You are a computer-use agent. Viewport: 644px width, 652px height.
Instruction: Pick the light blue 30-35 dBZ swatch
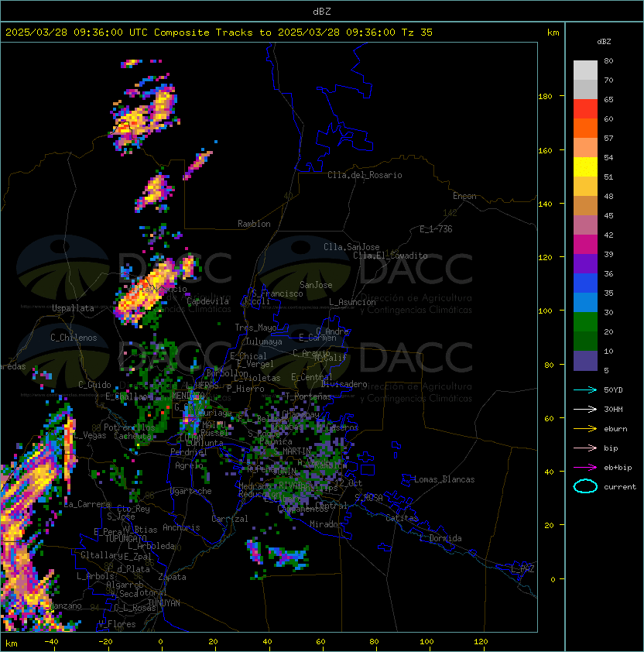585,302
